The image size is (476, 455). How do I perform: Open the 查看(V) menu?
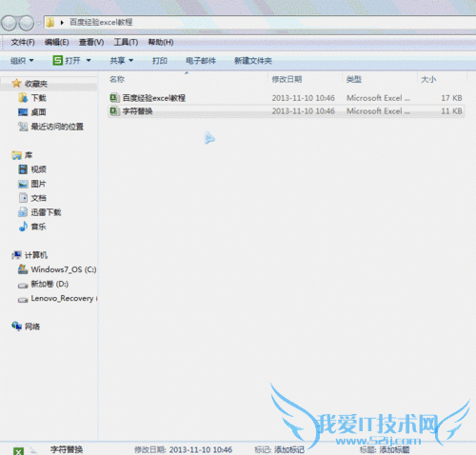click(x=91, y=42)
